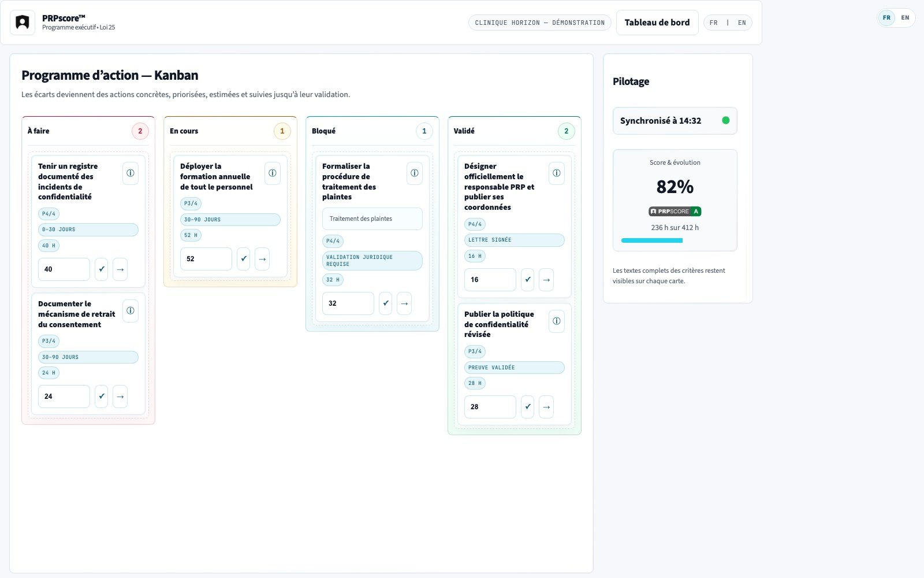Click the 32 H tag on complaints card
The width and height of the screenshot is (924, 578).
coord(333,280)
